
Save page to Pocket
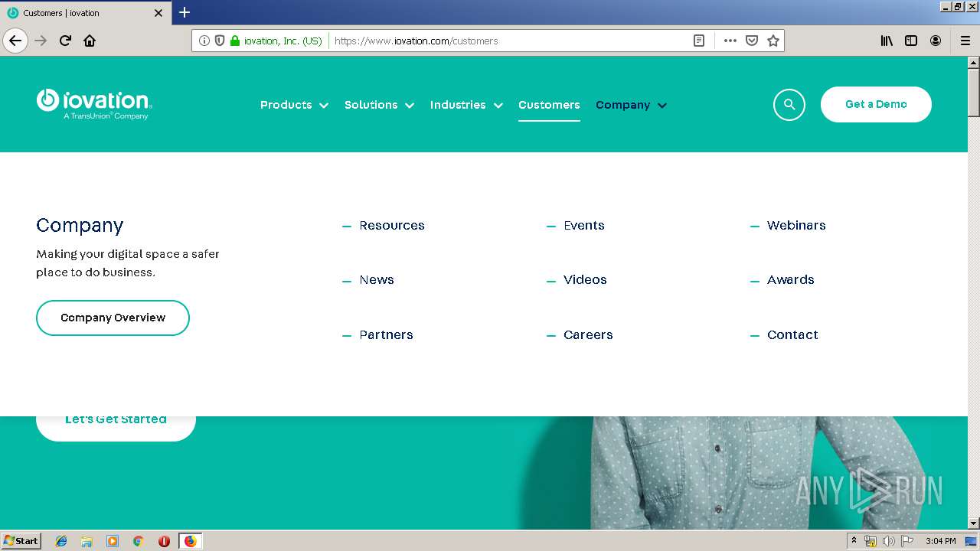(x=752, y=41)
